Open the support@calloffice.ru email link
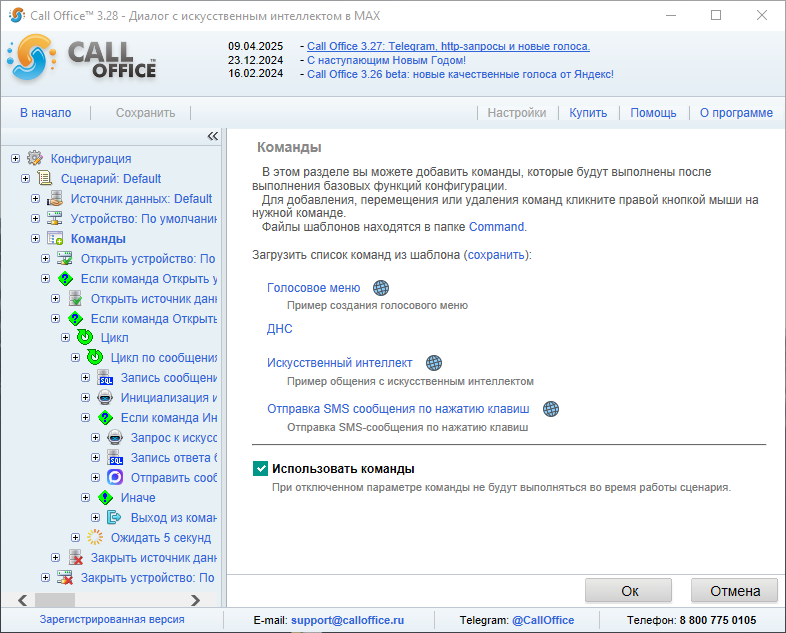The image size is (786, 633). [x=347, y=620]
